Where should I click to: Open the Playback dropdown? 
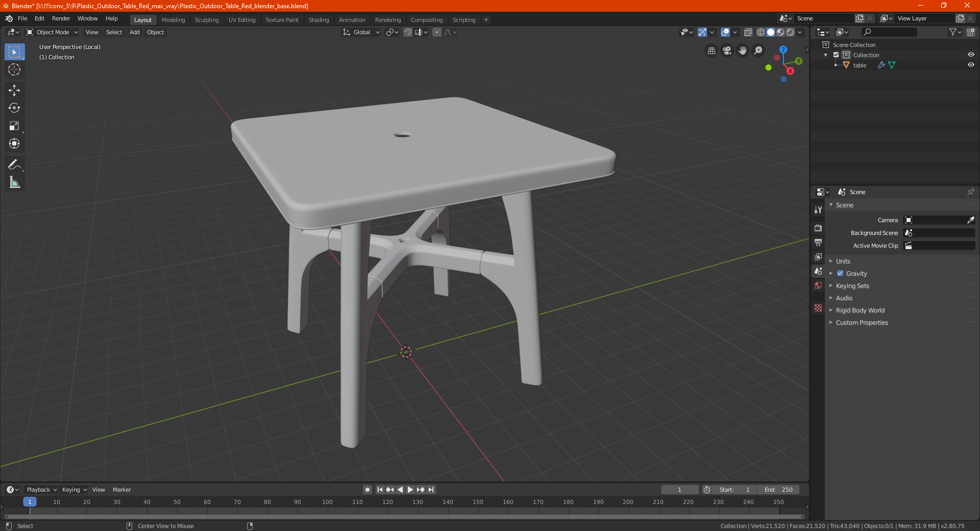click(41, 490)
